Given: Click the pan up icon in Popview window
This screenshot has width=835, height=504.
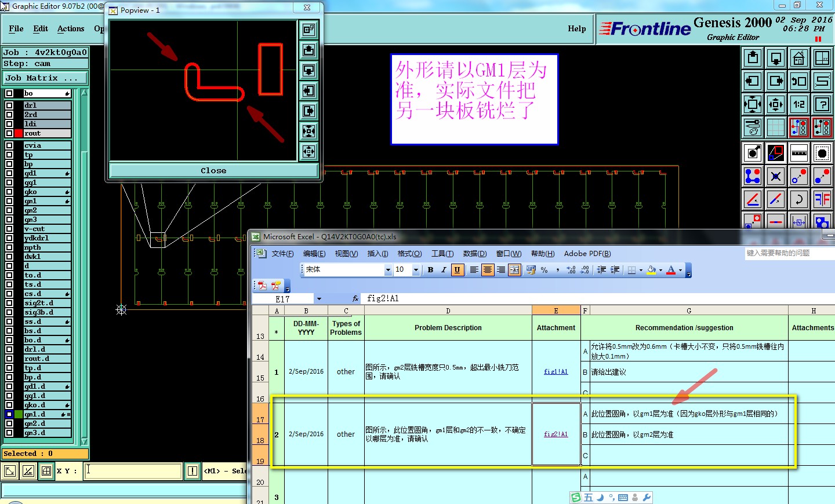Looking at the screenshot, I should pos(309,50).
